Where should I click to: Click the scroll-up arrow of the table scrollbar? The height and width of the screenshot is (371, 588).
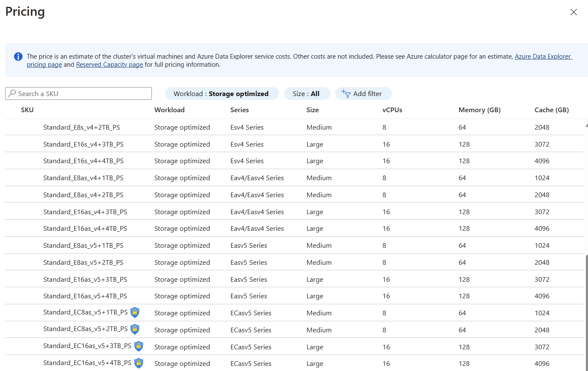[x=586, y=125]
